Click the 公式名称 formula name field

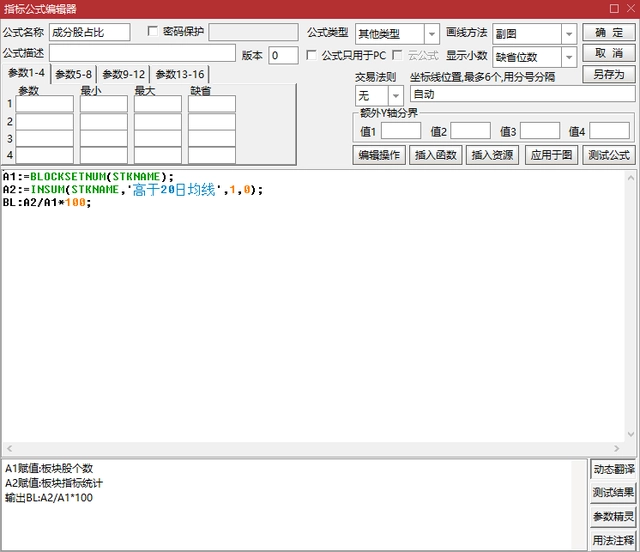(90, 32)
